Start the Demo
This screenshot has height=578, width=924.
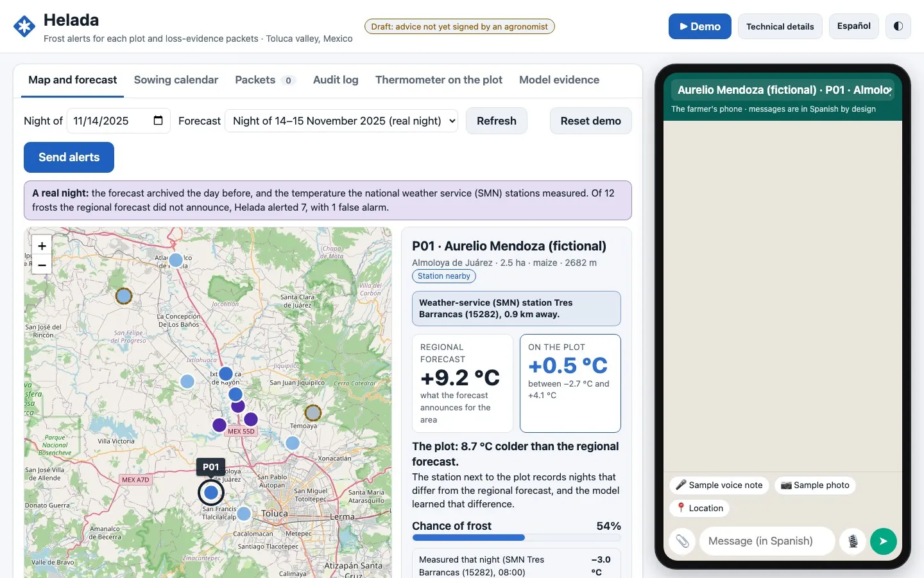[x=700, y=26]
